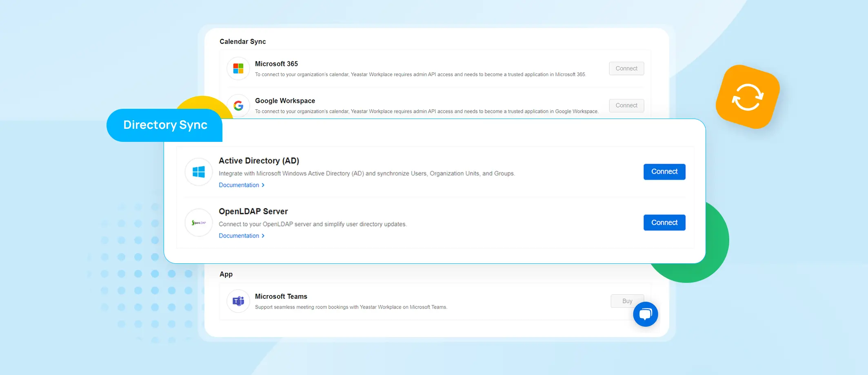Image resolution: width=868 pixels, height=375 pixels.
Task: Open the OpenLDAP Server Documentation link
Action: point(239,236)
